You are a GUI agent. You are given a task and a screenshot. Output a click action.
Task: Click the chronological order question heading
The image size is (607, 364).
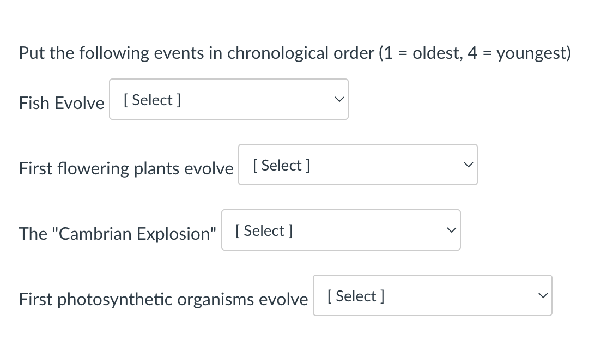[x=295, y=53]
